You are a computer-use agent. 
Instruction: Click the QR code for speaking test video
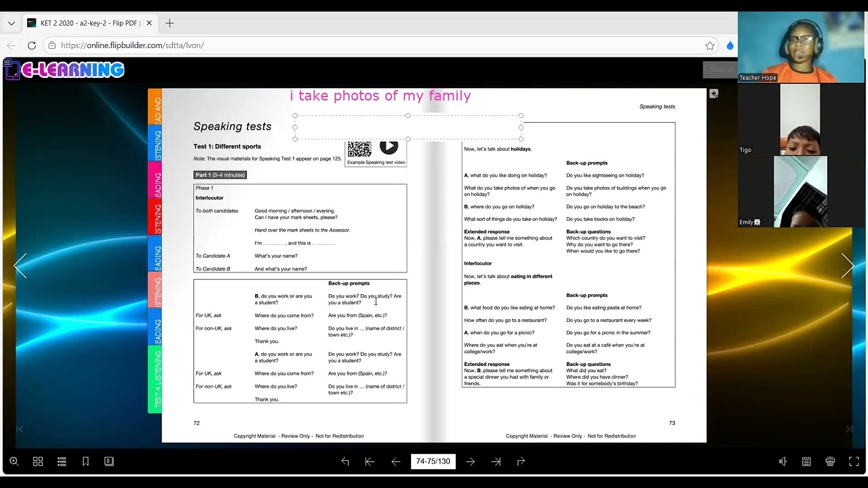coord(359,148)
